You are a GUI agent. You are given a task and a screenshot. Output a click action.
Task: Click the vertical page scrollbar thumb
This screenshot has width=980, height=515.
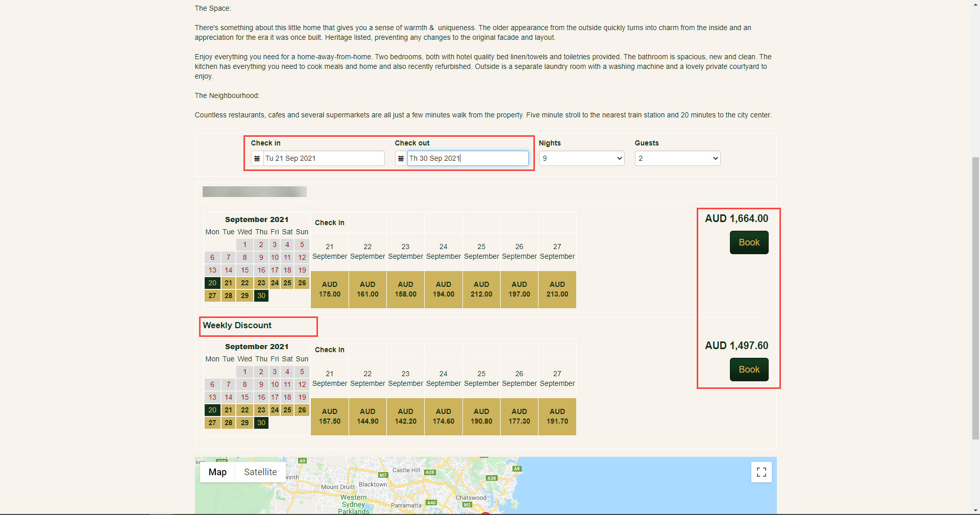coord(975,296)
